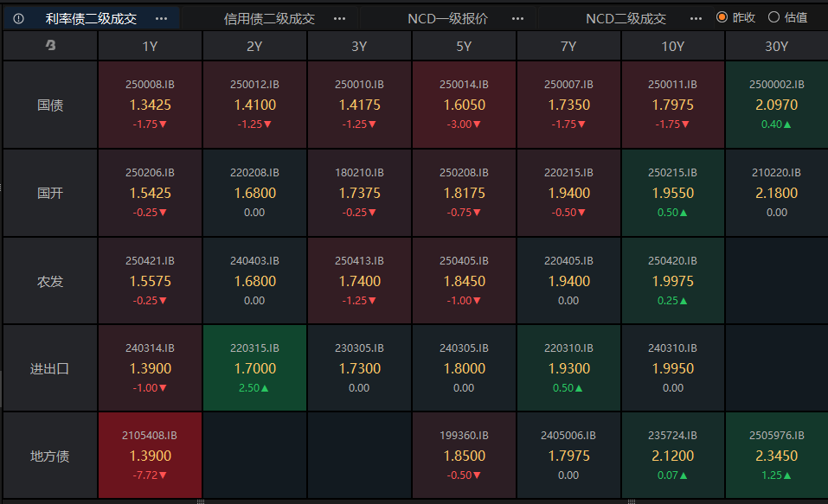Click the 5Y column header
This screenshot has height=504, width=828.
pyautogui.click(x=464, y=46)
